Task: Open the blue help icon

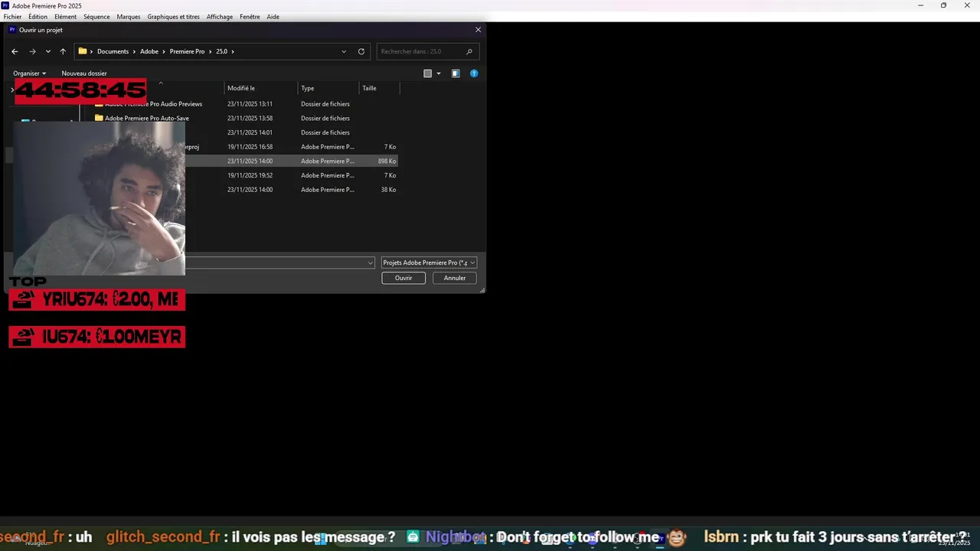Action: (x=474, y=73)
